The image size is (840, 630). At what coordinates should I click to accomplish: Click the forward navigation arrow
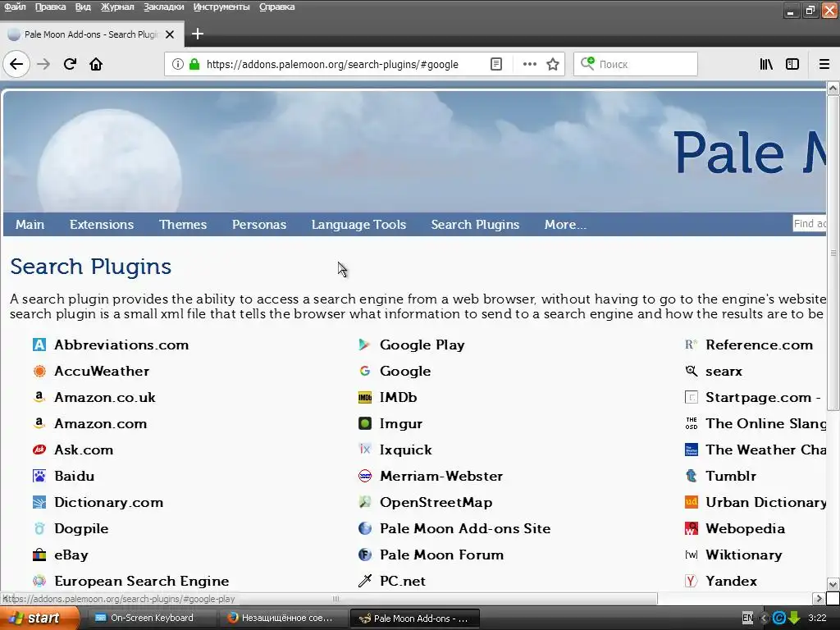click(43, 64)
